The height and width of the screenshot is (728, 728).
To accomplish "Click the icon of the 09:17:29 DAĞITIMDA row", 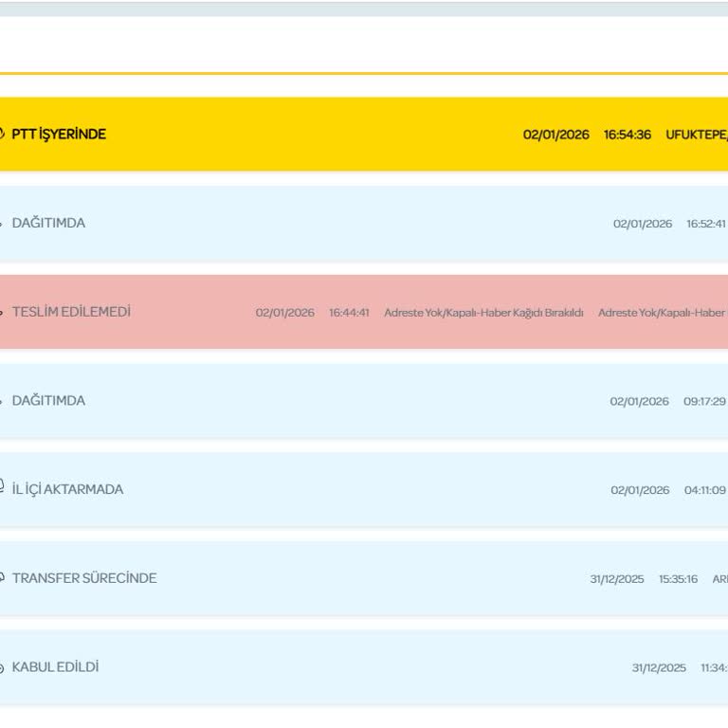I will [x=2, y=402].
